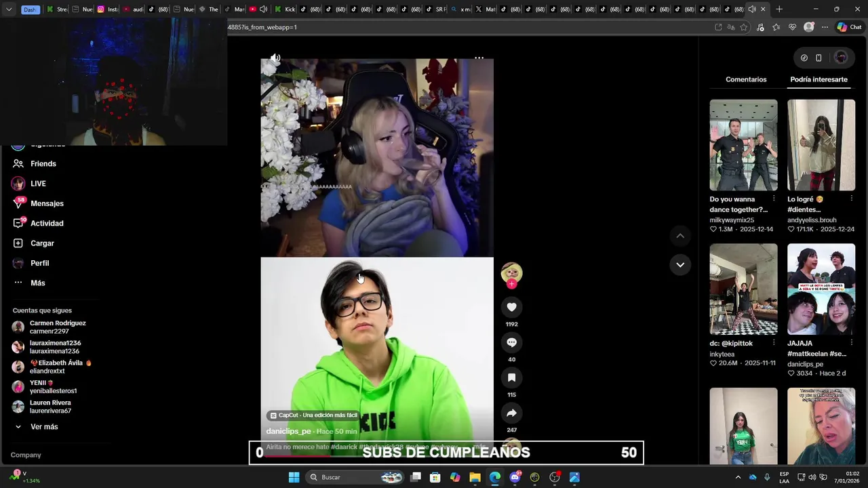Viewport: 868px width, 488px height.
Task: Go to the previous video with up chevron
Action: [x=680, y=236]
